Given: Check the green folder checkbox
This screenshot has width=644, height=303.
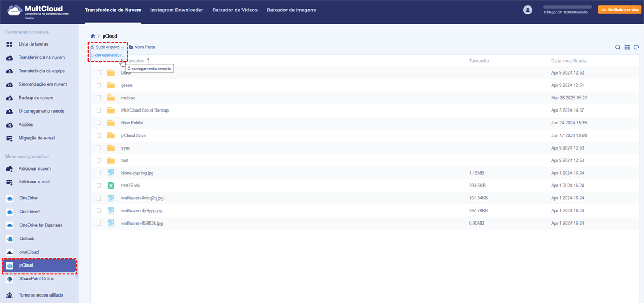Looking at the screenshot, I should click(99, 85).
